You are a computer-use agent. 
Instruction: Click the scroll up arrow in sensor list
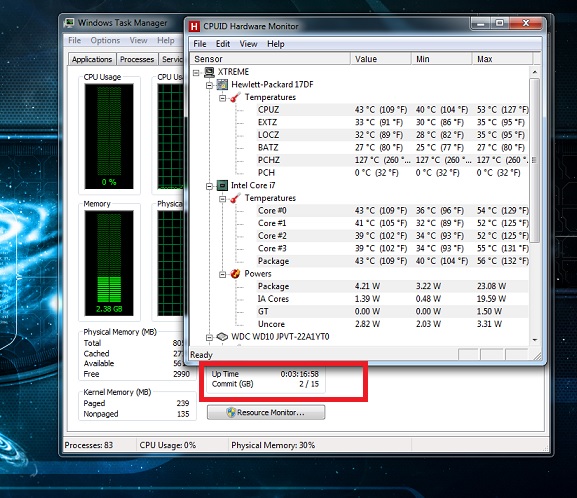point(535,72)
